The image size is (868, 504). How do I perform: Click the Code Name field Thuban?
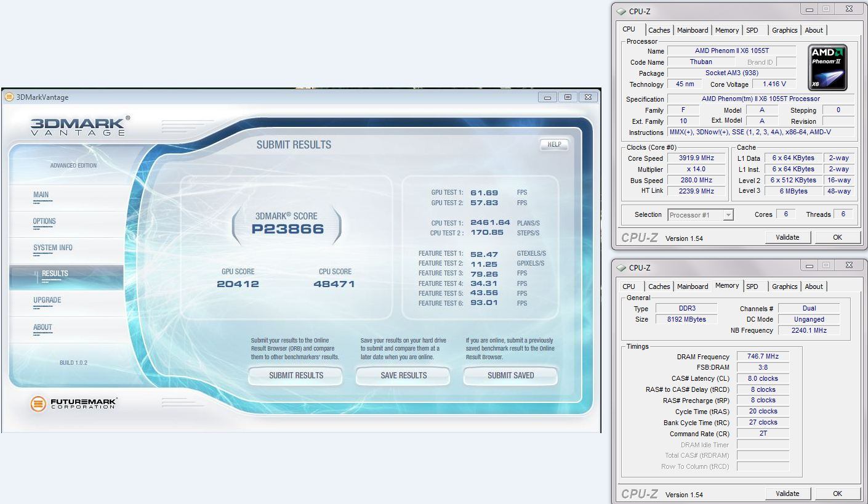coord(701,62)
